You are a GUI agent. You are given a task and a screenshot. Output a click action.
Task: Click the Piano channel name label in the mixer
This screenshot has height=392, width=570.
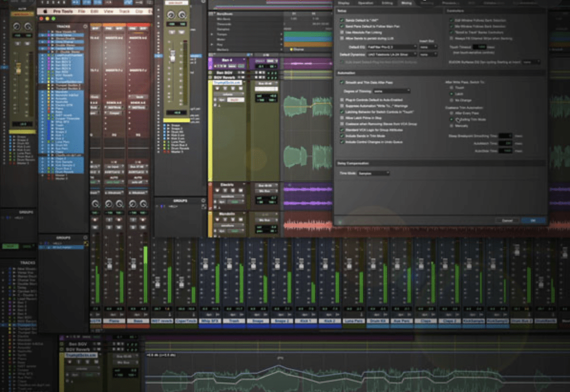(x=114, y=321)
